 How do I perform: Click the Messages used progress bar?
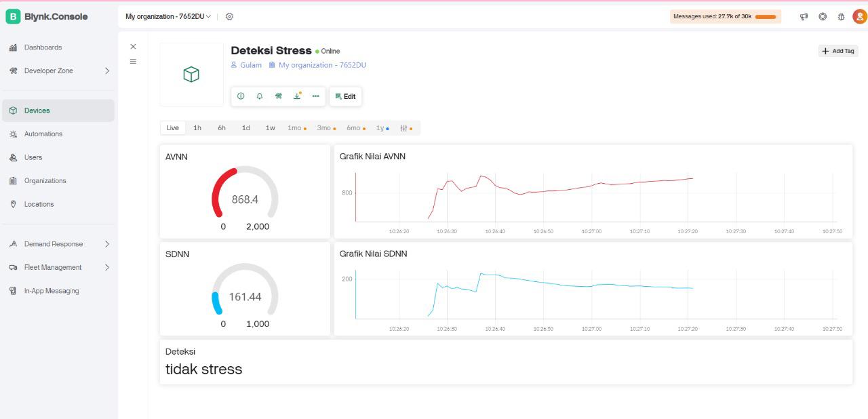pos(765,17)
